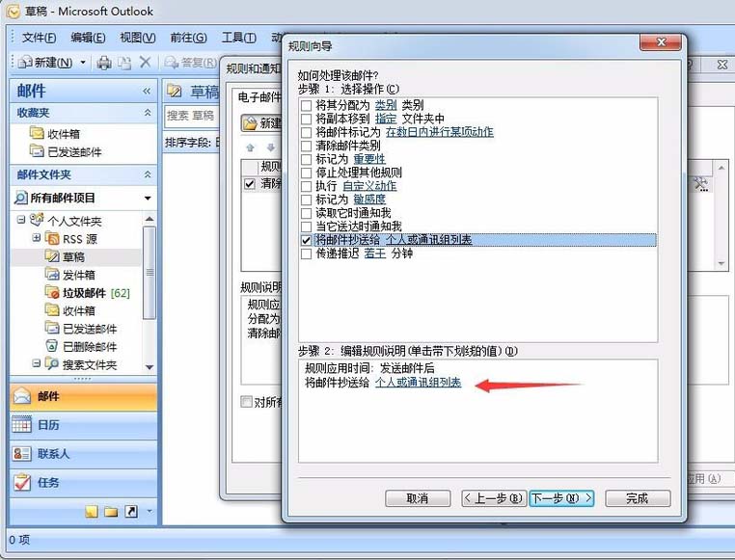Click the Notes icon in navigation bottom bar

(x=91, y=512)
